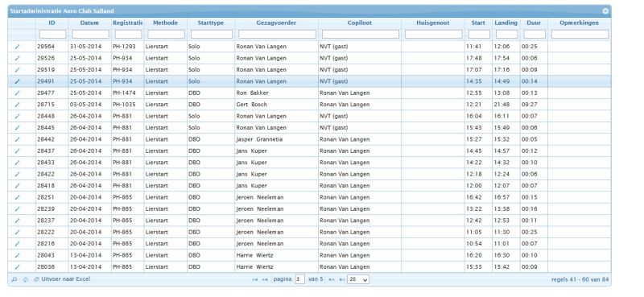Edit row with ID 28422
The height and width of the screenshot is (297, 644).
pos(17,174)
